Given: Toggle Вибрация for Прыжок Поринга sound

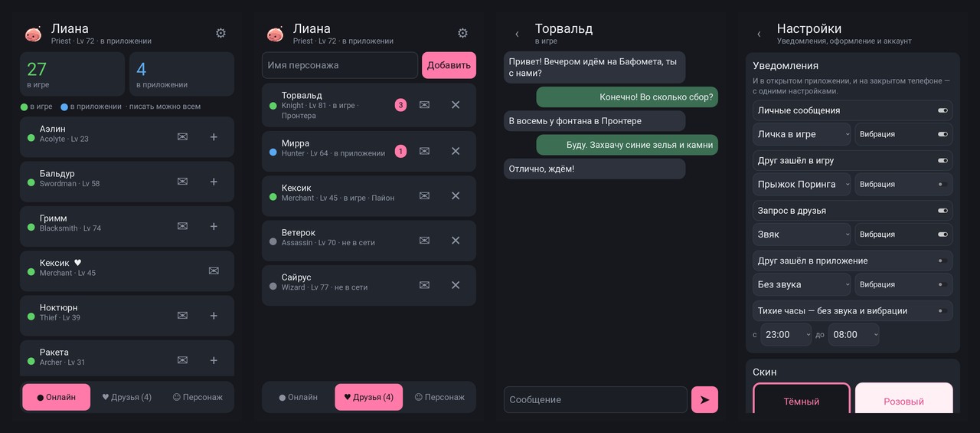Looking at the screenshot, I should 942,184.
